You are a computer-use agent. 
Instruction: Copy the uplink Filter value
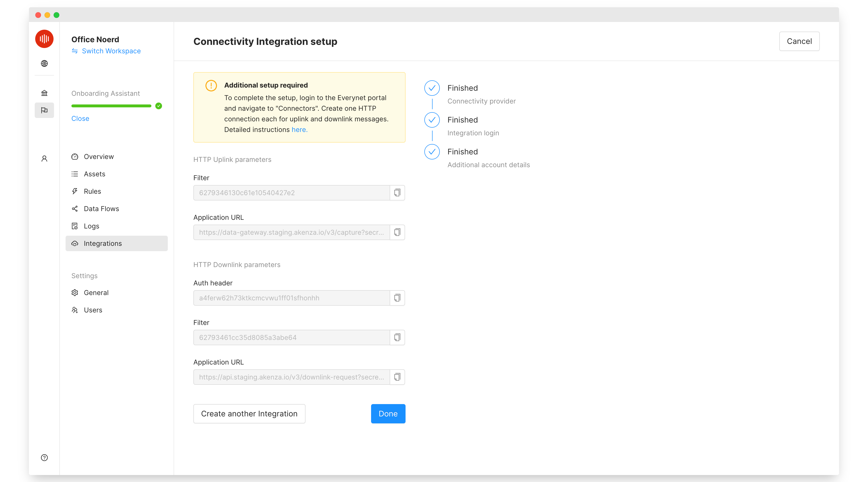click(397, 193)
